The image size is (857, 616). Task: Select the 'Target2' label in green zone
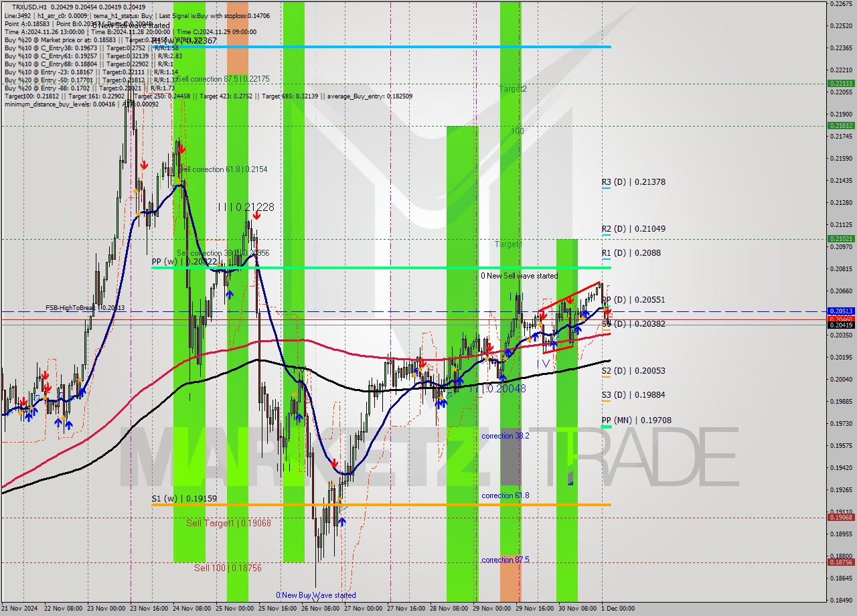click(x=513, y=88)
